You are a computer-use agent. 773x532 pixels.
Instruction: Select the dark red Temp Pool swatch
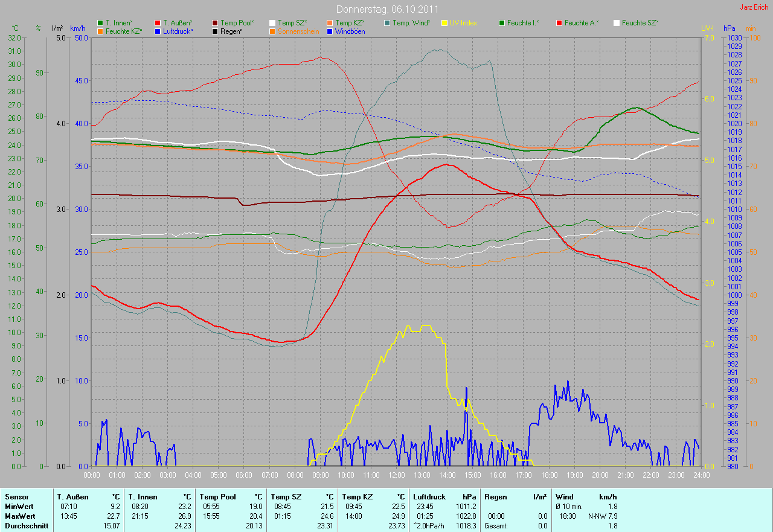[x=215, y=23]
